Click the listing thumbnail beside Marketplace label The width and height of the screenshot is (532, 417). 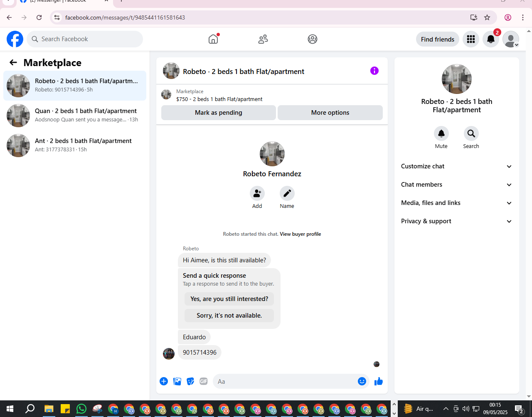[x=166, y=94]
